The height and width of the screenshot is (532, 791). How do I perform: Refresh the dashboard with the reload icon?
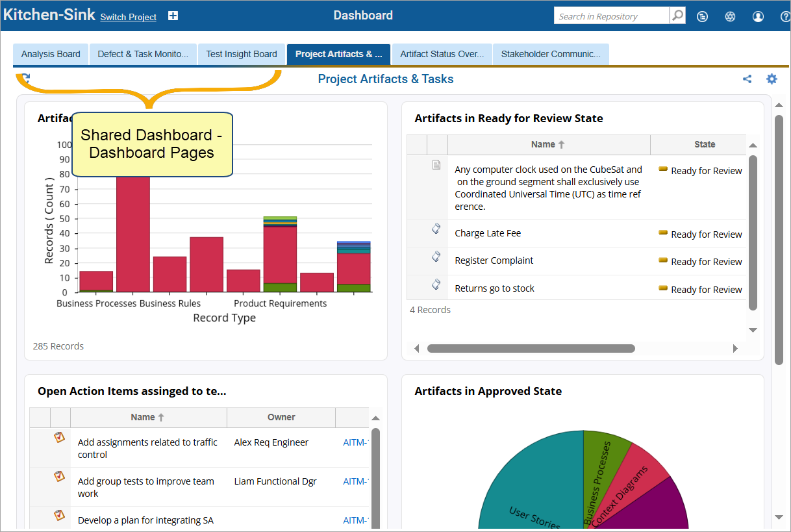pos(25,79)
